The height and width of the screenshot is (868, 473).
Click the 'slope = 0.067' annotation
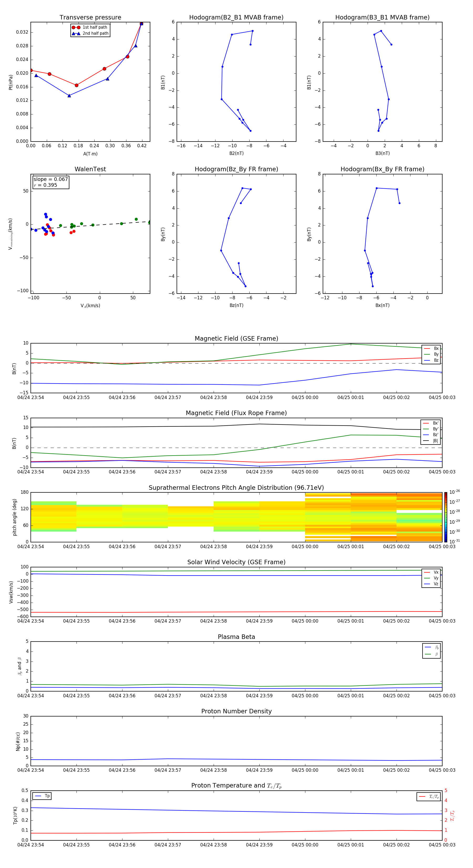(51, 179)
